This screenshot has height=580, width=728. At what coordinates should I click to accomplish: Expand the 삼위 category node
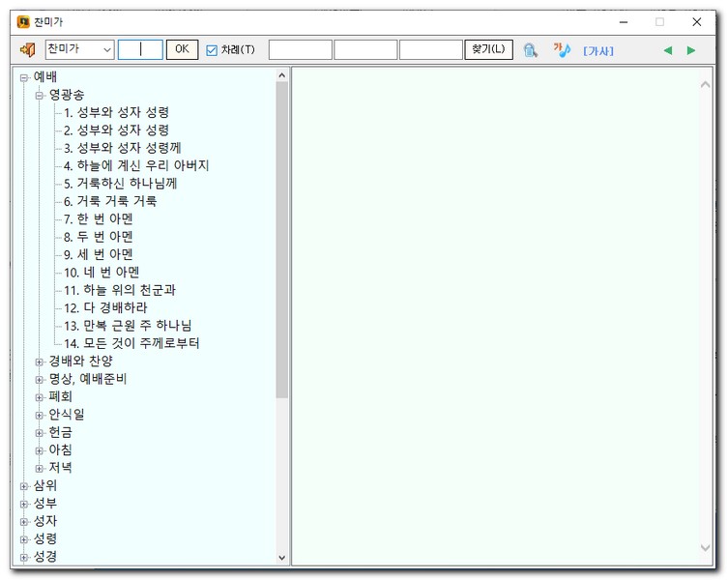point(24,486)
